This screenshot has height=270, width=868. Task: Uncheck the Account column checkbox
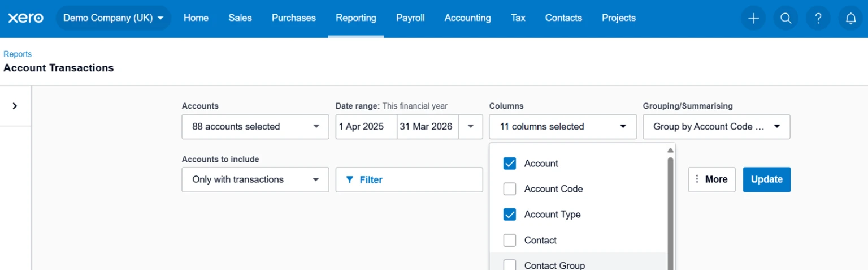point(510,164)
